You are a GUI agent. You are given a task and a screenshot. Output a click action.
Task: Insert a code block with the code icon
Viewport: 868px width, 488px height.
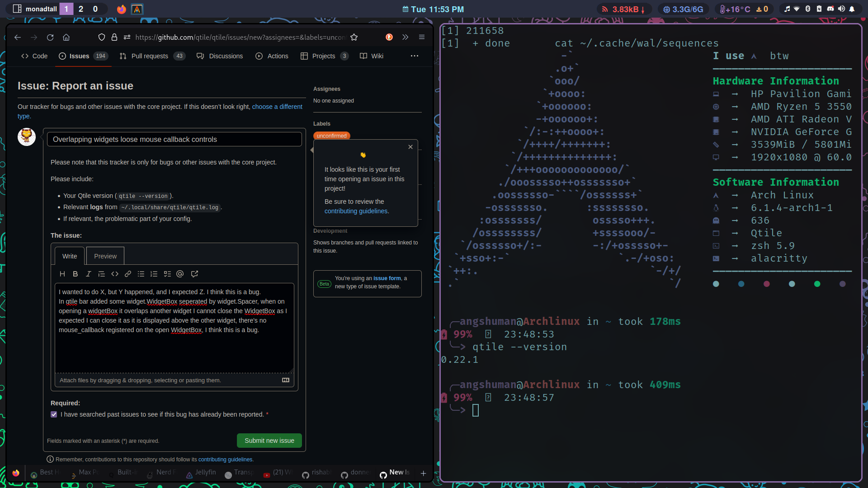pyautogui.click(x=114, y=274)
